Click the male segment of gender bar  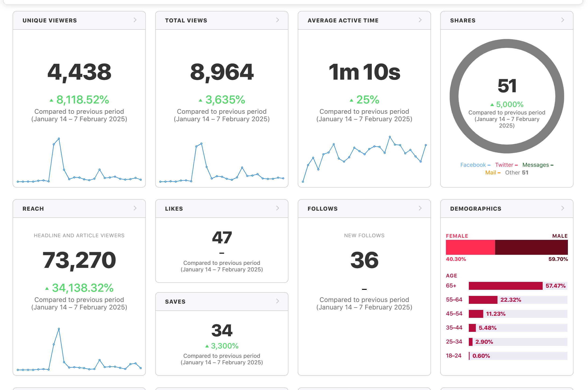click(x=531, y=247)
